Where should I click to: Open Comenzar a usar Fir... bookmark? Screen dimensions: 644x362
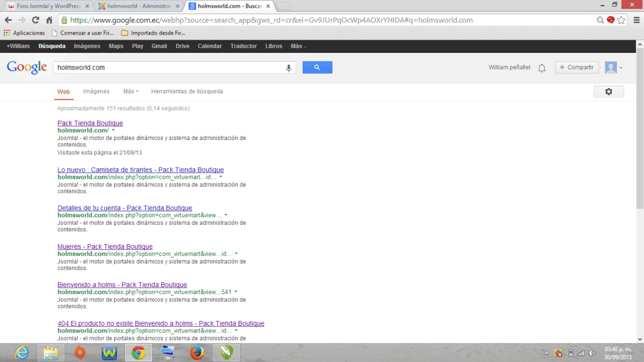coord(83,33)
